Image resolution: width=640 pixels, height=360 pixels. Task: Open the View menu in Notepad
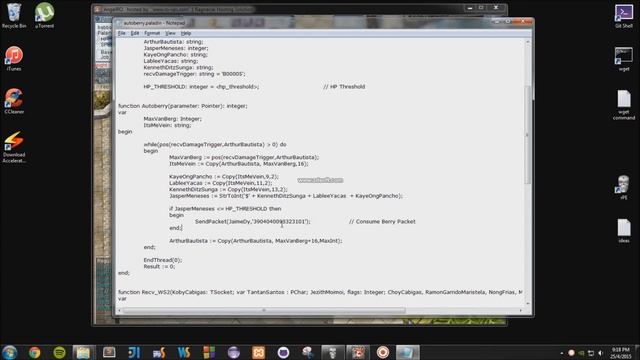[170, 33]
